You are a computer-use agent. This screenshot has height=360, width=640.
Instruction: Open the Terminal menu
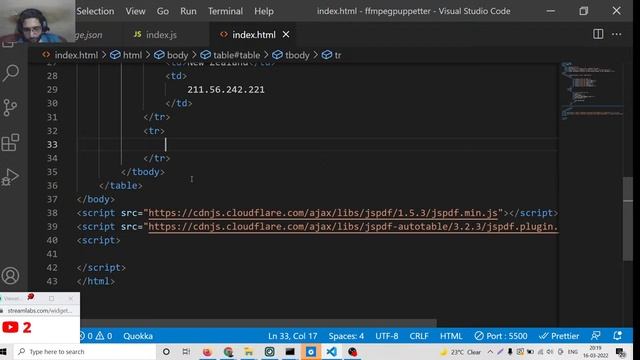225,11
